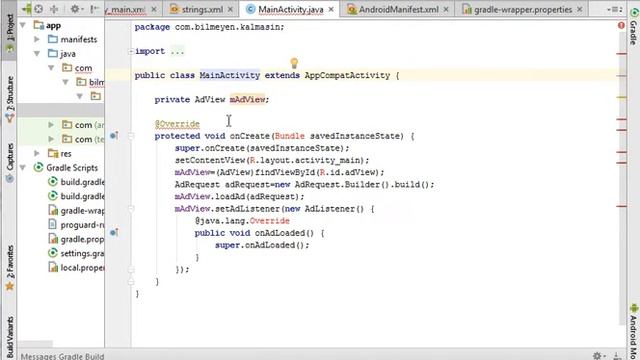Fold the onCreate method in the gutter
The height and width of the screenshot is (360, 640).
(x=131, y=136)
